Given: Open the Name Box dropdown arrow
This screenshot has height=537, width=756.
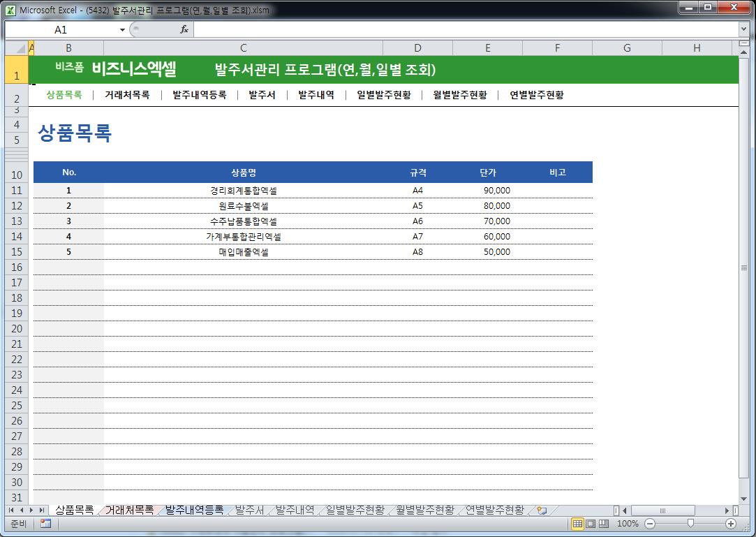Looking at the screenshot, I should click(122, 30).
